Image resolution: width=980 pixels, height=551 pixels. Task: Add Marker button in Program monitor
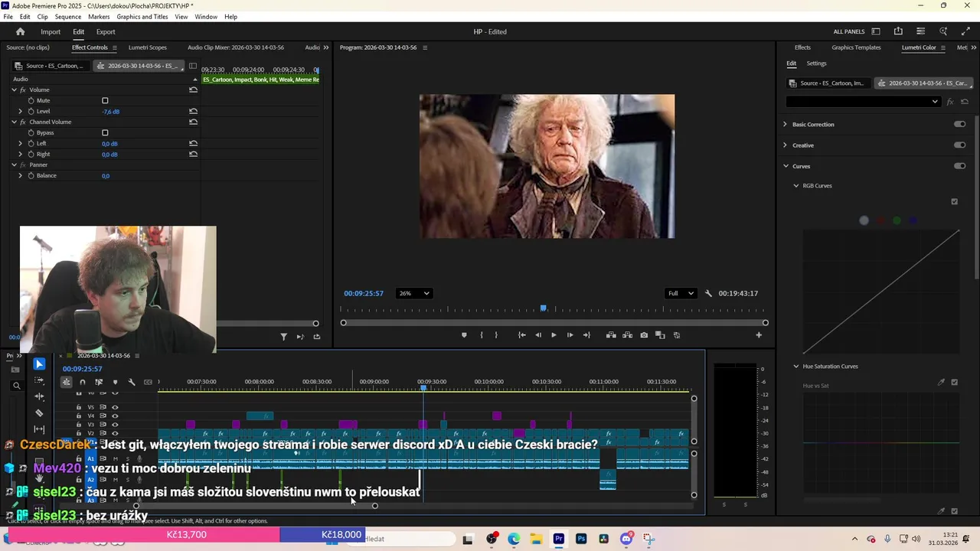(464, 335)
